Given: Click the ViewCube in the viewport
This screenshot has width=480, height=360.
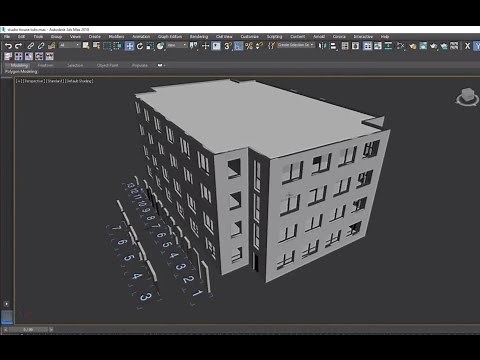Looking at the screenshot, I should click(467, 97).
